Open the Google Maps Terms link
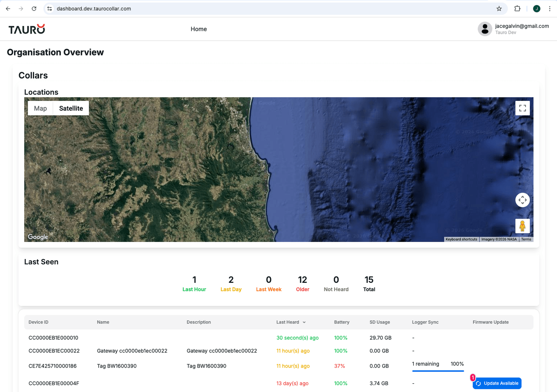The image size is (557, 392). pyautogui.click(x=526, y=239)
